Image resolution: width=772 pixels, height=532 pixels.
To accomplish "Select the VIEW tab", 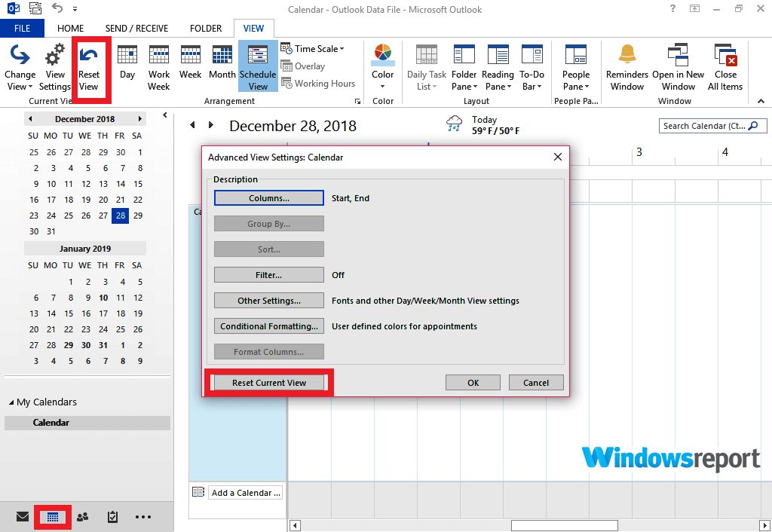I will point(253,29).
